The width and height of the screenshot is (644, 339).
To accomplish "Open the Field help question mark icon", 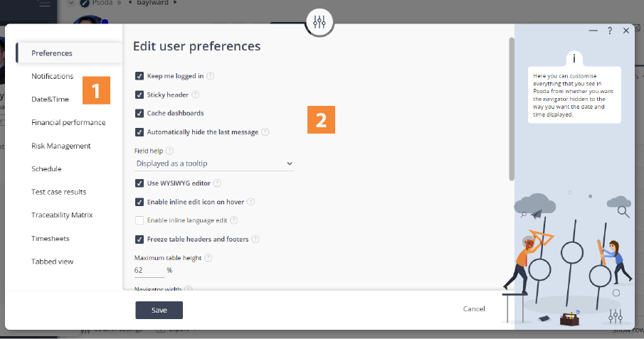I will [x=169, y=151].
